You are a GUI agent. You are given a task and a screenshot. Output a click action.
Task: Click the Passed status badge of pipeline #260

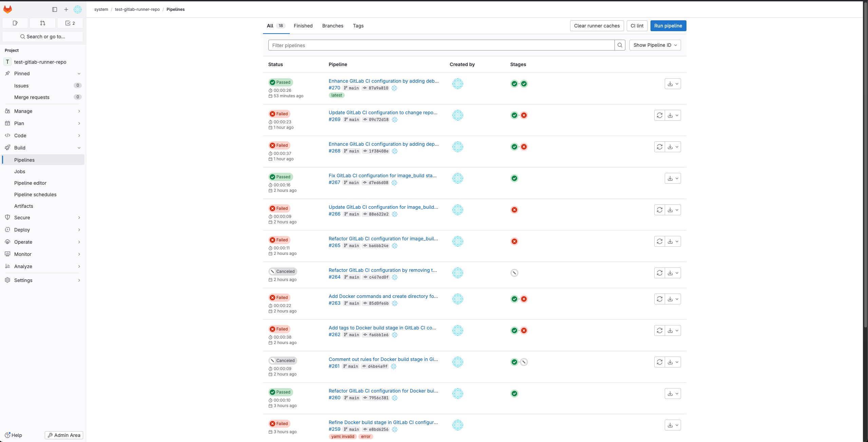pos(281,392)
